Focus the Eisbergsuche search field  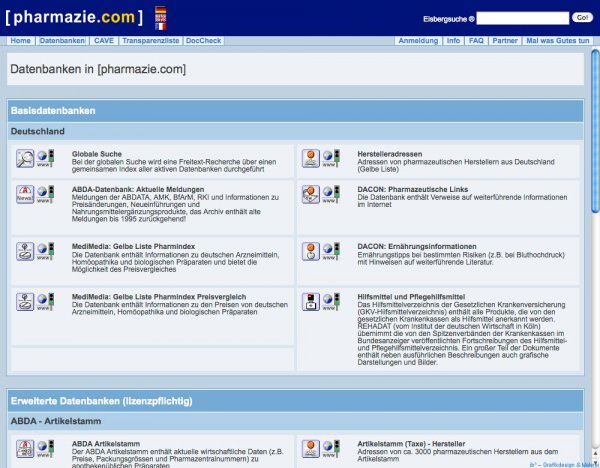click(x=523, y=18)
